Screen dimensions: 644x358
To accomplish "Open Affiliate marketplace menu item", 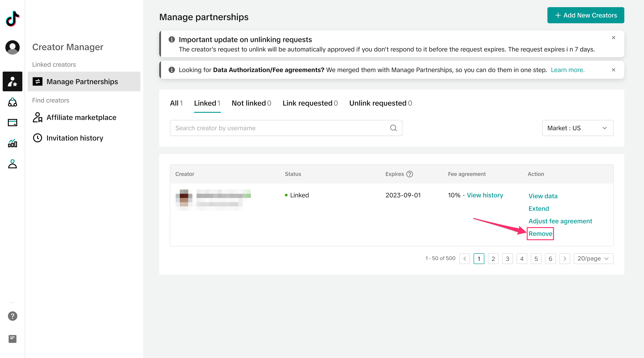I will (x=81, y=117).
